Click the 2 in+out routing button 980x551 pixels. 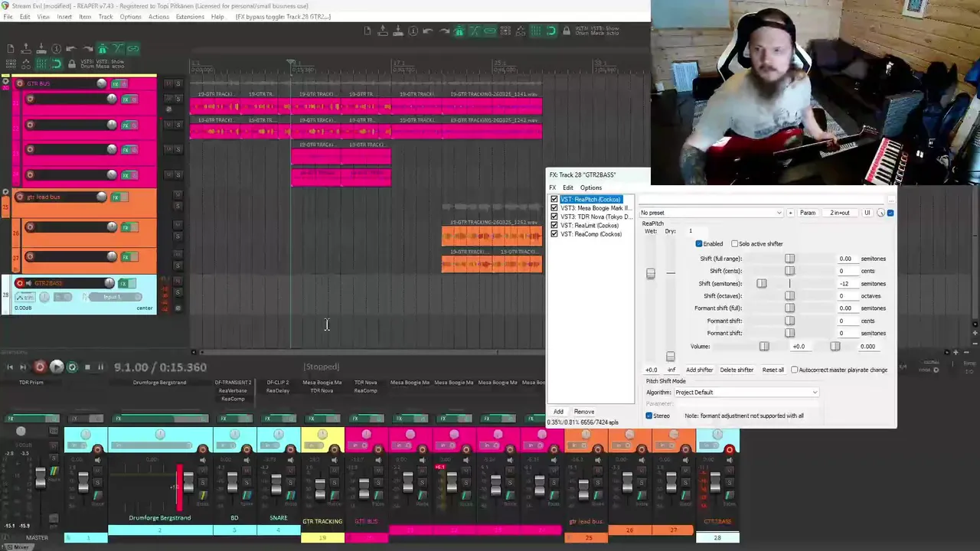(x=840, y=213)
